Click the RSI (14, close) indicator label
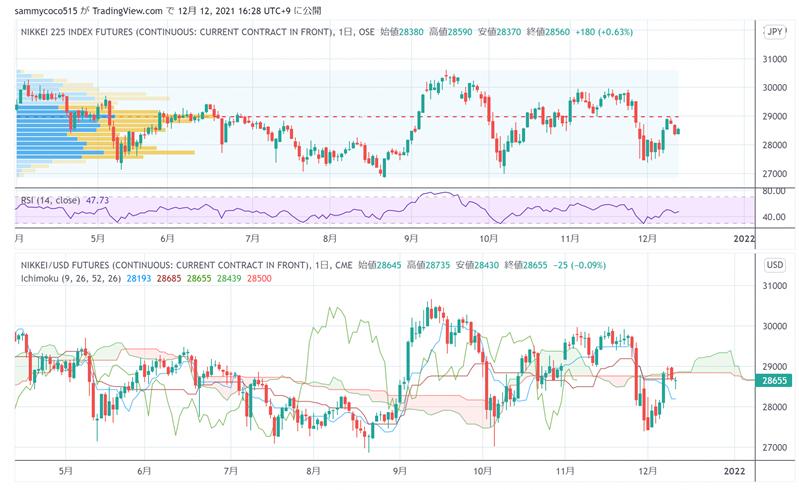 pos(50,200)
